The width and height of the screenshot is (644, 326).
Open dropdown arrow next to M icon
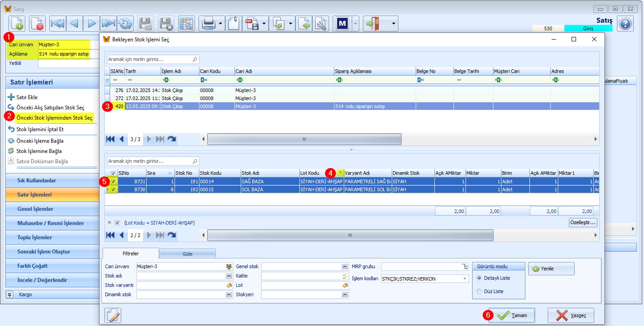[x=356, y=23]
